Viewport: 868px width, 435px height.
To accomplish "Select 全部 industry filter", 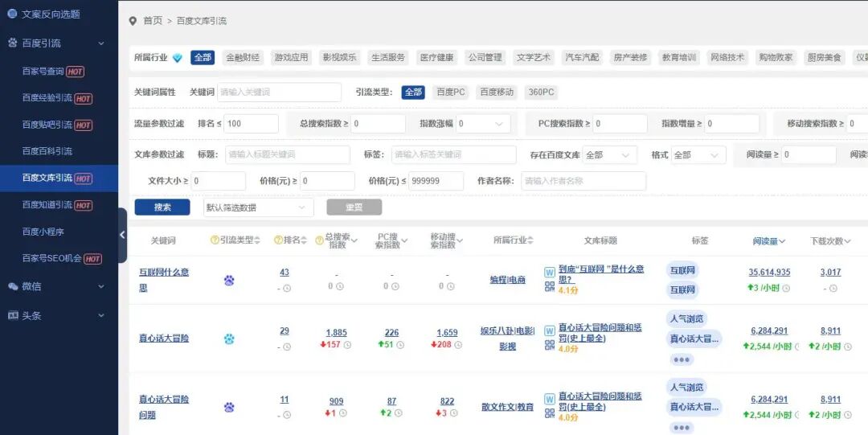I will 203,58.
